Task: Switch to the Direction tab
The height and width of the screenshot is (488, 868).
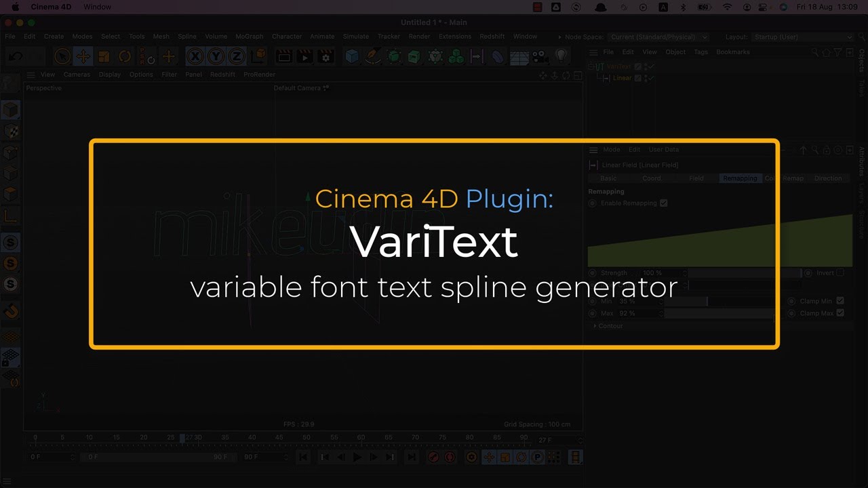Action: tap(828, 178)
